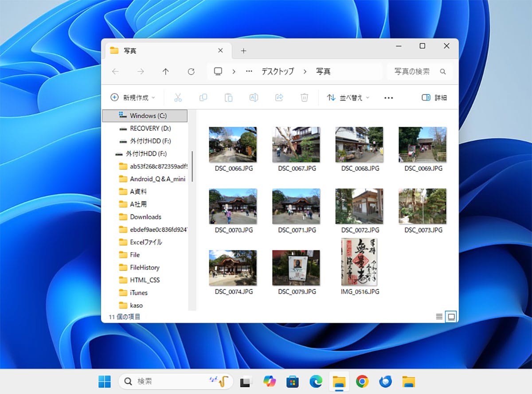Open DSC_0079.JPG thumbnail
This screenshot has width=532, height=394.
click(296, 268)
